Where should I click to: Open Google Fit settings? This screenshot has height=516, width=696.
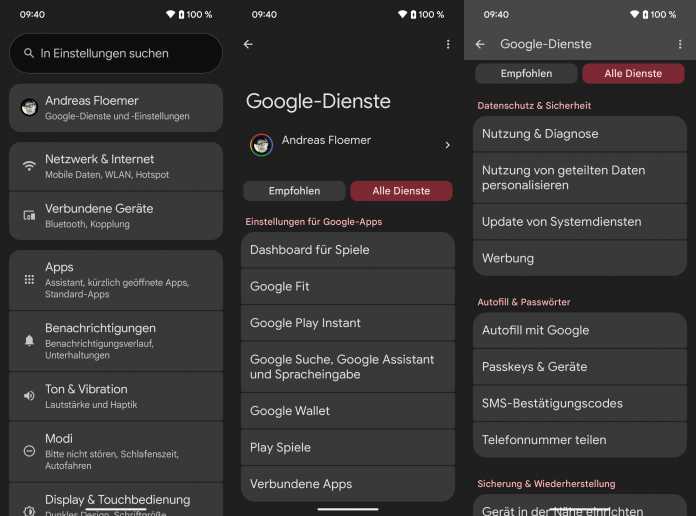click(x=348, y=287)
